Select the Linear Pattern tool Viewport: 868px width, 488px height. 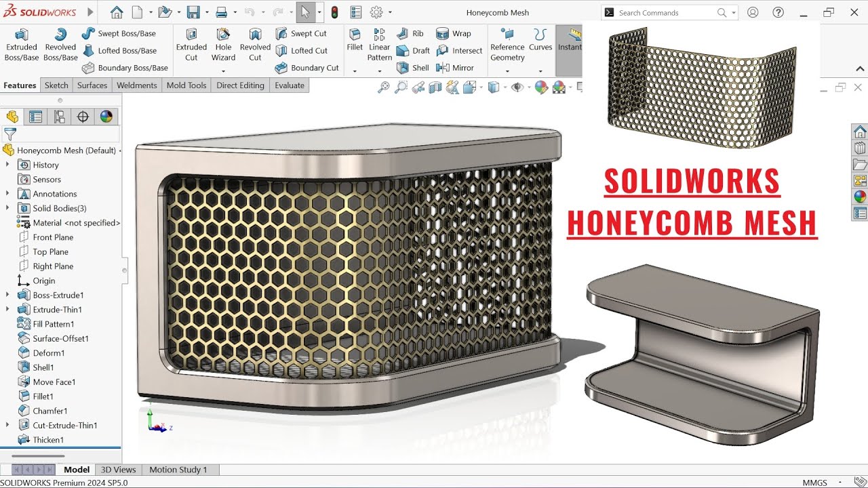pyautogui.click(x=380, y=45)
